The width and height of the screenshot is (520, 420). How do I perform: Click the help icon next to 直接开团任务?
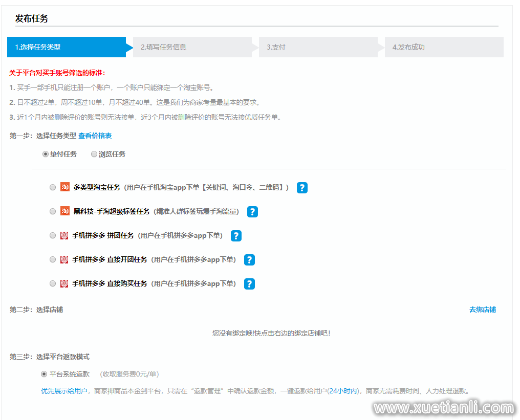pyautogui.click(x=249, y=259)
